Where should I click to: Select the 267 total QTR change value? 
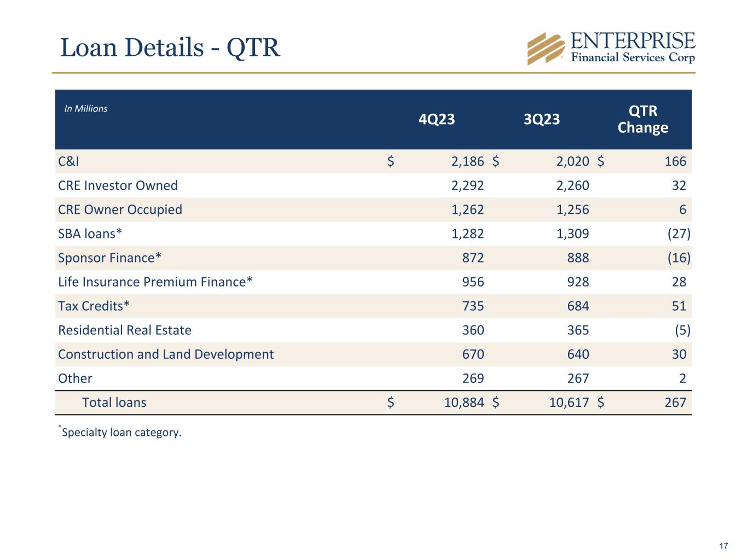point(675,402)
